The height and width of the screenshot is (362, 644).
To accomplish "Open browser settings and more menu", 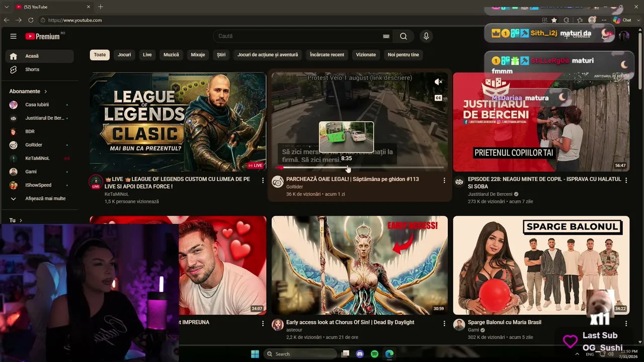I will point(604,20).
